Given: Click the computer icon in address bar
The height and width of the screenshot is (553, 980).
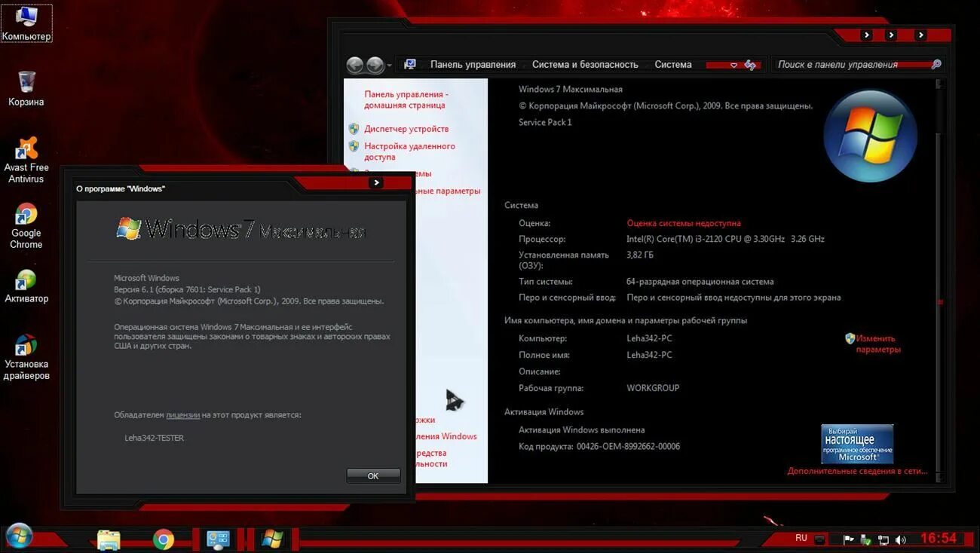Looking at the screenshot, I should [x=410, y=65].
